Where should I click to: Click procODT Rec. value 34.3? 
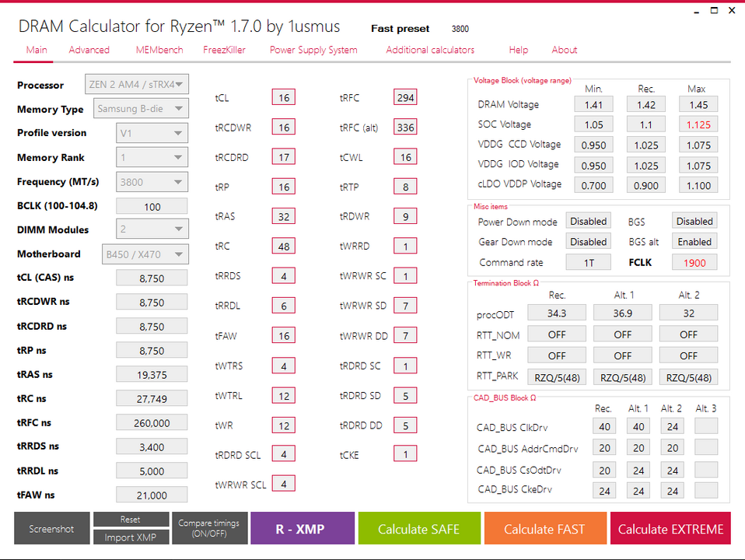point(556,313)
